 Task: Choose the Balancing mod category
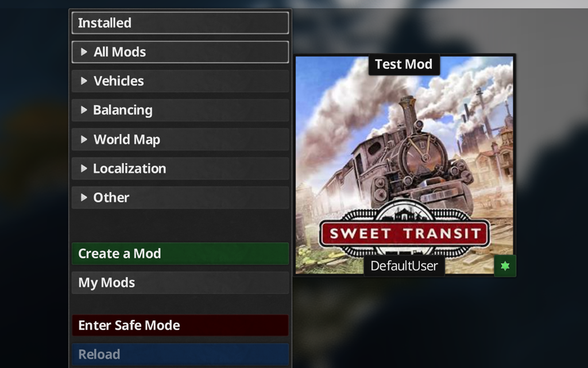(180, 110)
